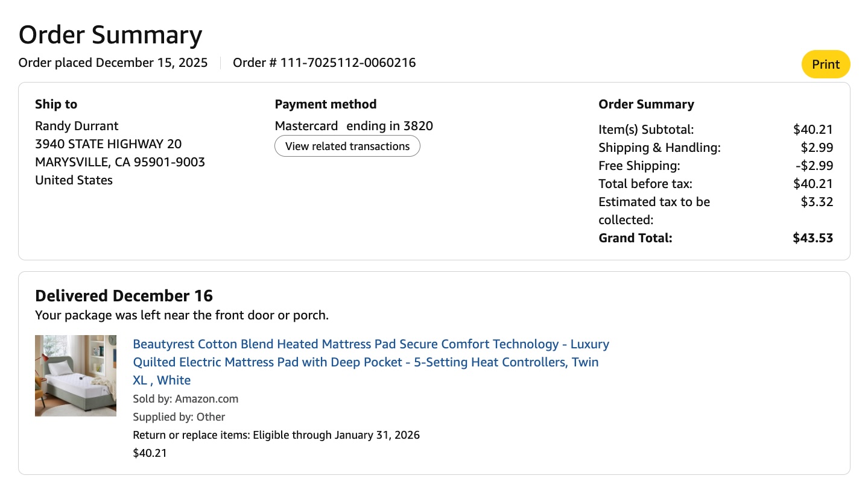The height and width of the screenshot is (493, 868).
Task: Select the recipient name Randy Durrant
Action: (x=77, y=126)
